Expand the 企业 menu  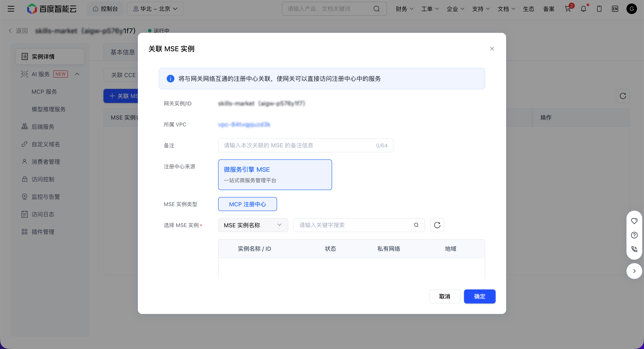point(455,9)
